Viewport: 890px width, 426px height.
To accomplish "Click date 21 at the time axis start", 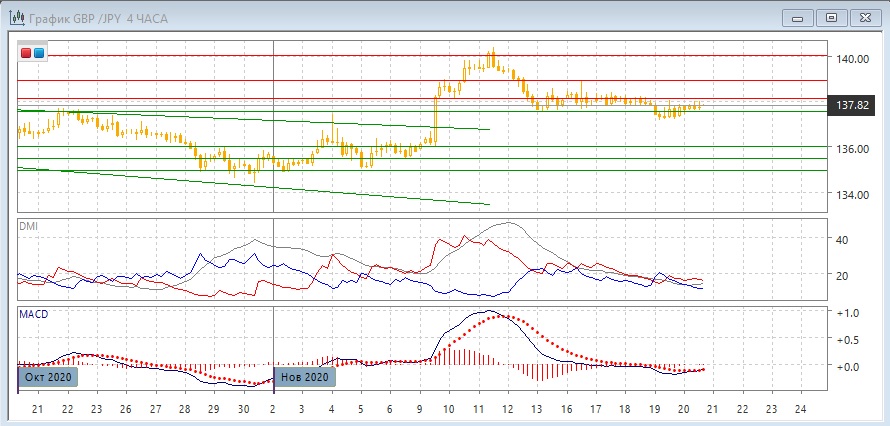I will click(38, 410).
